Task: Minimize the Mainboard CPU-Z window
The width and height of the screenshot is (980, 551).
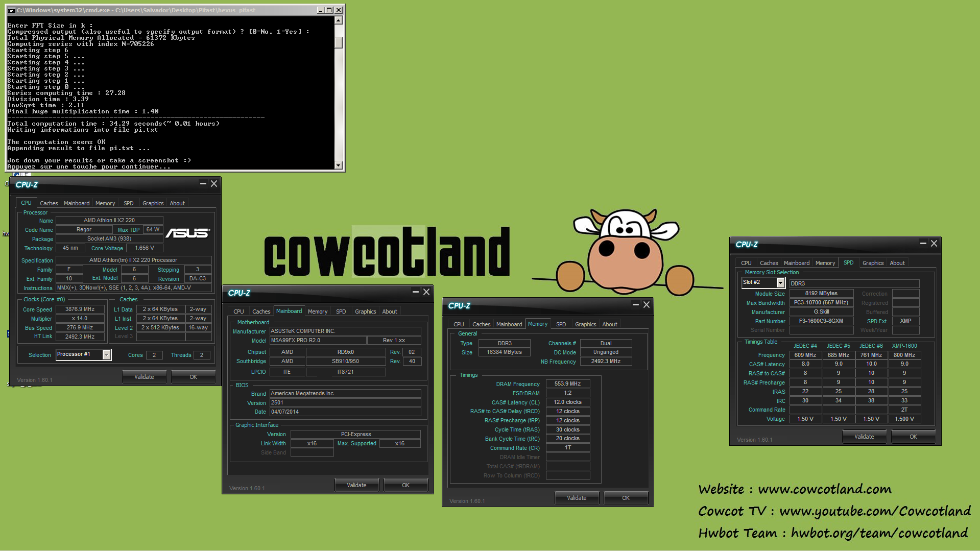Action: point(415,292)
